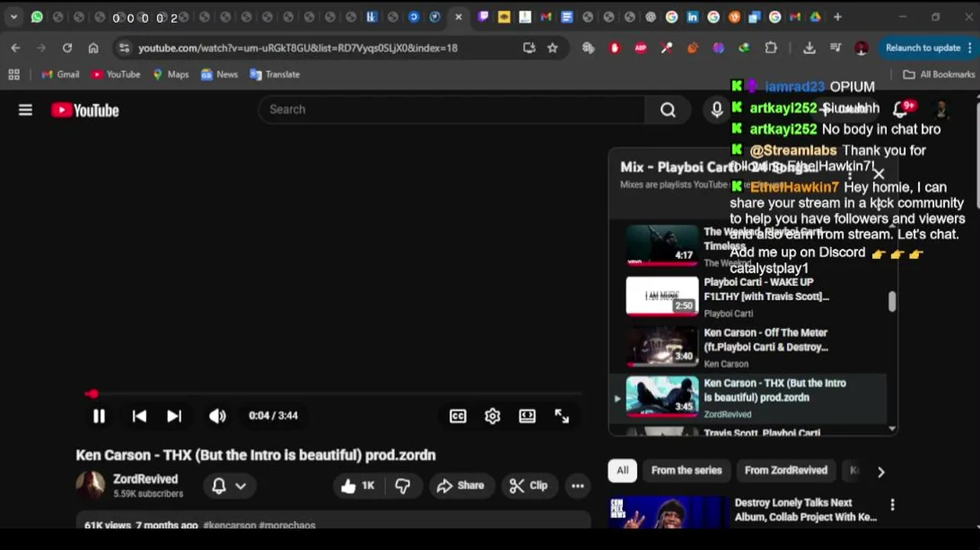Click the URL address bar
Image resolution: width=980 pixels, height=550 pixels.
[x=298, y=47]
